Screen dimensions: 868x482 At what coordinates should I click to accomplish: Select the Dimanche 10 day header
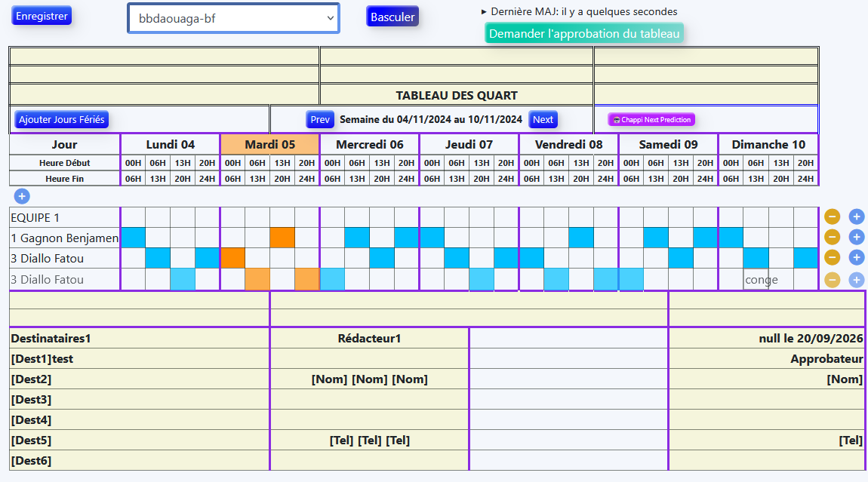768,144
